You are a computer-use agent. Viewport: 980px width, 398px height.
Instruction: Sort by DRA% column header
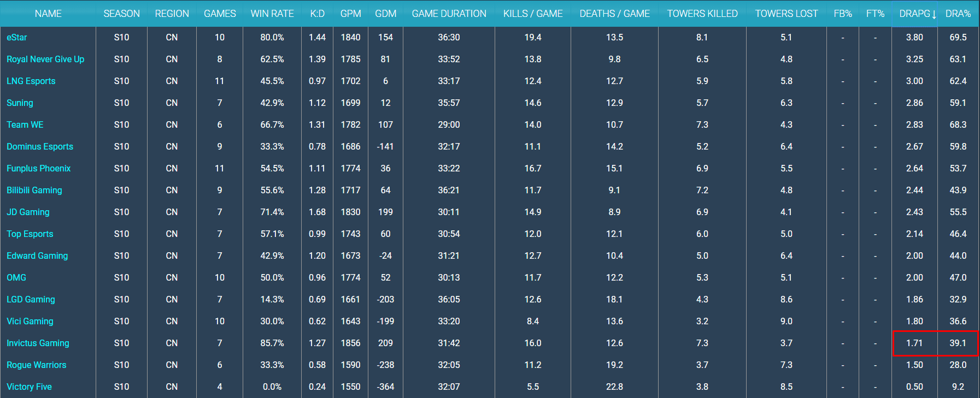coord(958,14)
